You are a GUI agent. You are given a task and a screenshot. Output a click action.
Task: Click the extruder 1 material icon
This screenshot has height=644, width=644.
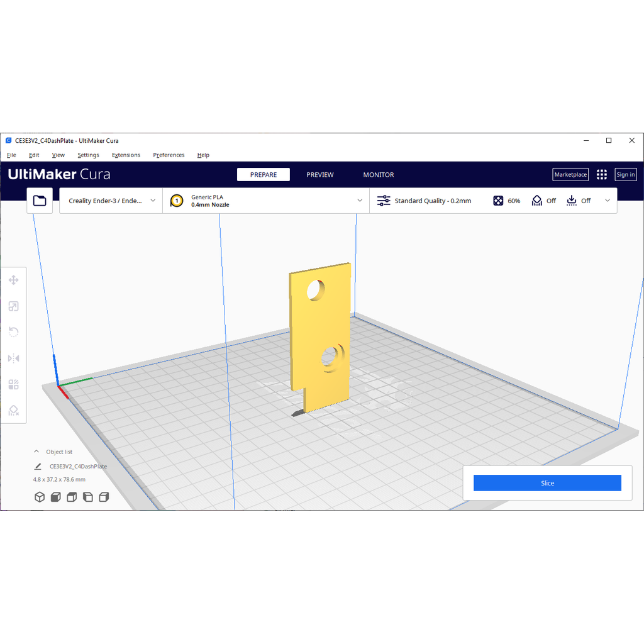[177, 201]
